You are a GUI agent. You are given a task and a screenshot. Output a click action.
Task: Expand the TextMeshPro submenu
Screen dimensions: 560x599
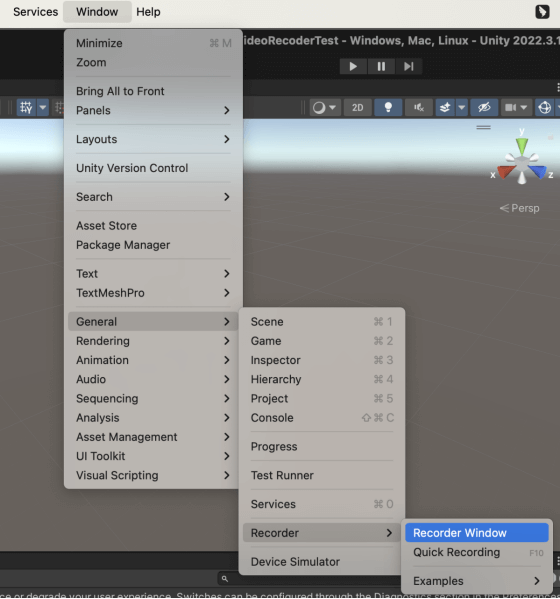pyautogui.click(x=153, y=293)
